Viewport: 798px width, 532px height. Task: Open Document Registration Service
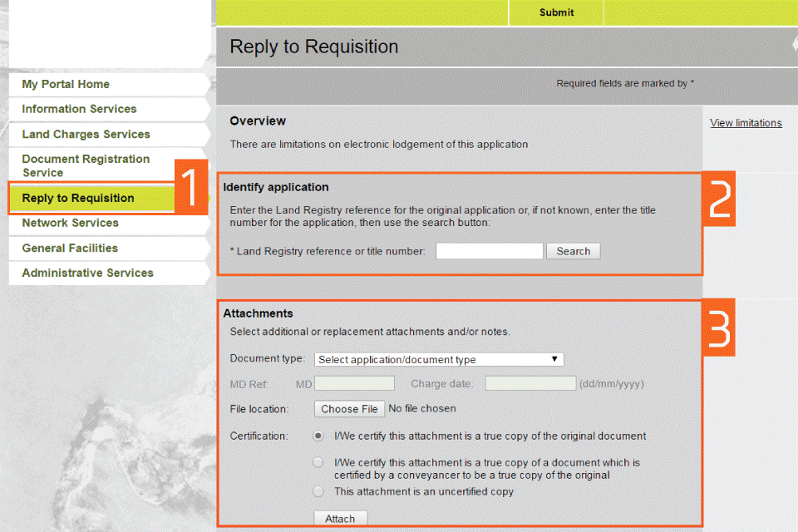pyautogui.click(x=86, y=165)
